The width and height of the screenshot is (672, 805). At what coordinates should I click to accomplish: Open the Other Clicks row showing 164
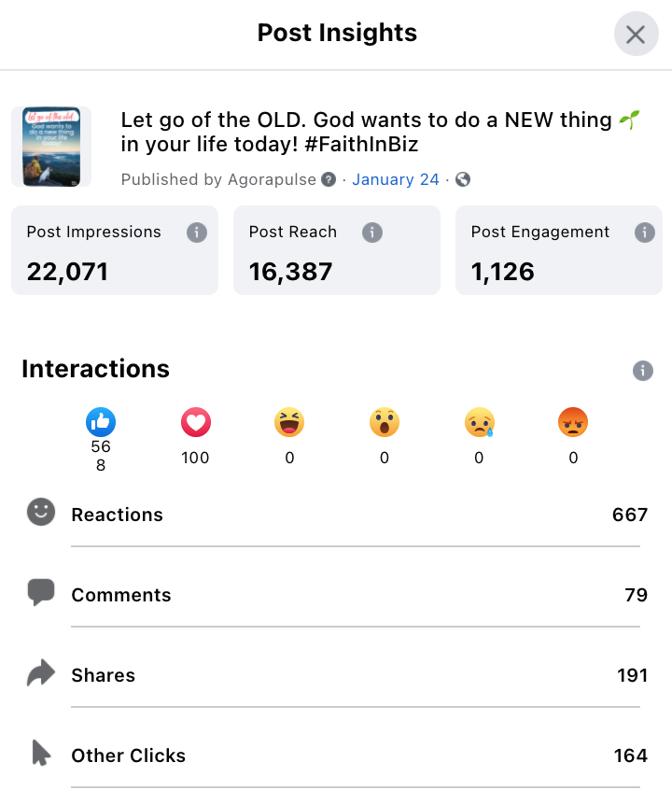[x=337, y=756]
